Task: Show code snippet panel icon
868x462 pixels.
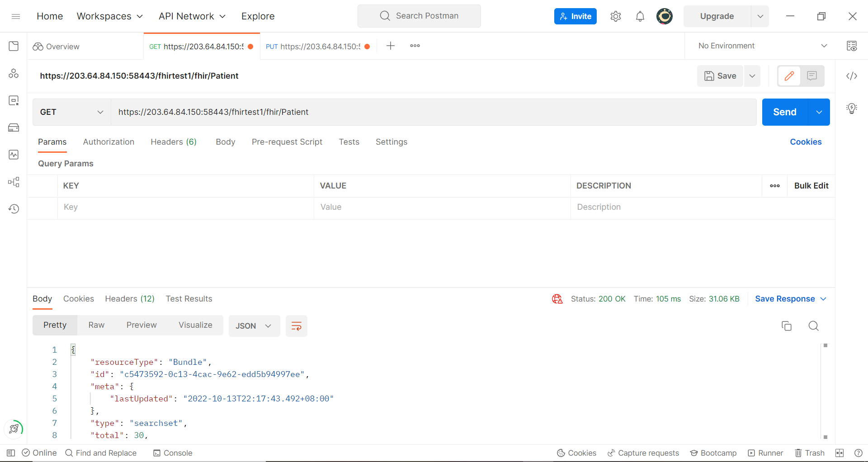Action: point(852,76)
